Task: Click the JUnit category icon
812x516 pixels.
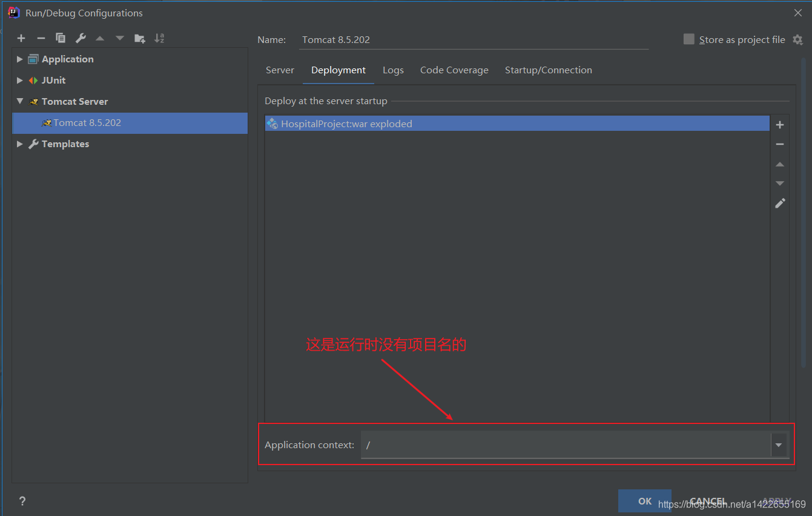Action: pyautogui.click(x=33, y=81)
